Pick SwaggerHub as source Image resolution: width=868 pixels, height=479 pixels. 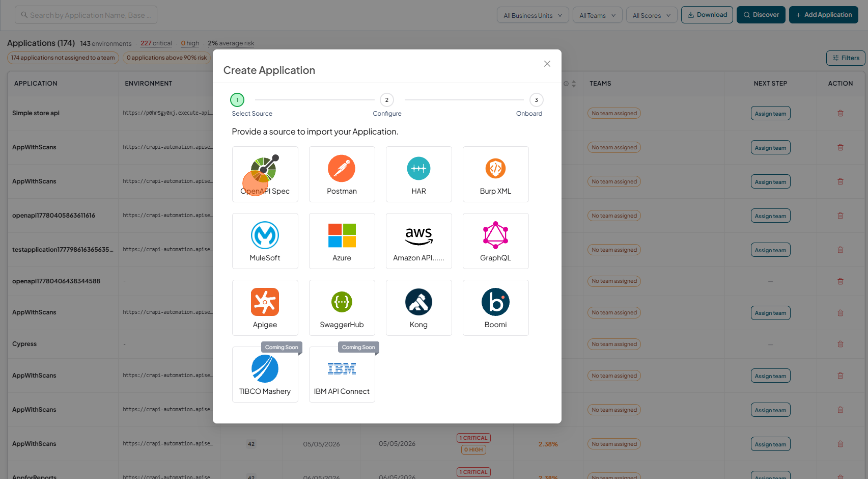342,308
